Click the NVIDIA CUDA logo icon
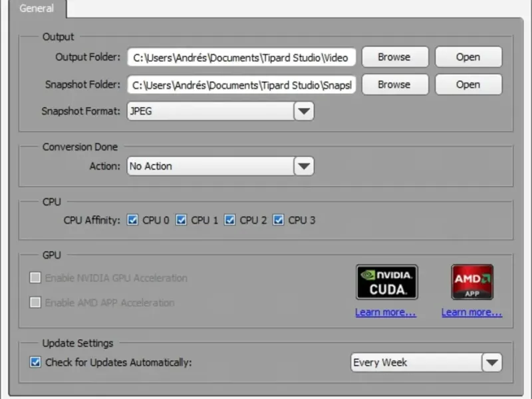This screenshot has width=532, height=399. tap(387, 282)
